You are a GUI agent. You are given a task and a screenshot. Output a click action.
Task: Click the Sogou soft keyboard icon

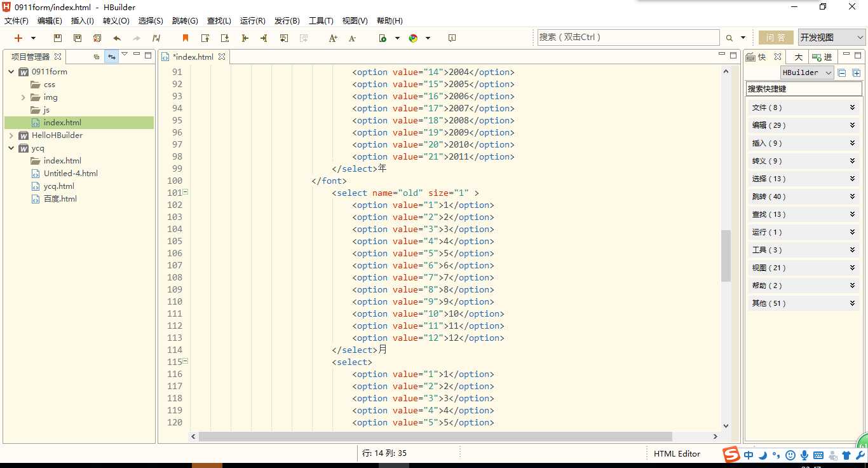point(818,455)
